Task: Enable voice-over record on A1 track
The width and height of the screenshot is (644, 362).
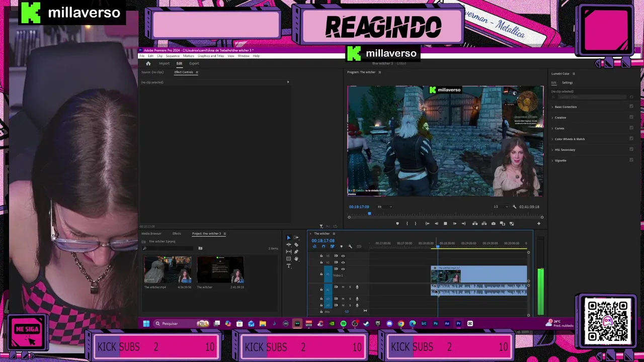Action: click(357, 287)
